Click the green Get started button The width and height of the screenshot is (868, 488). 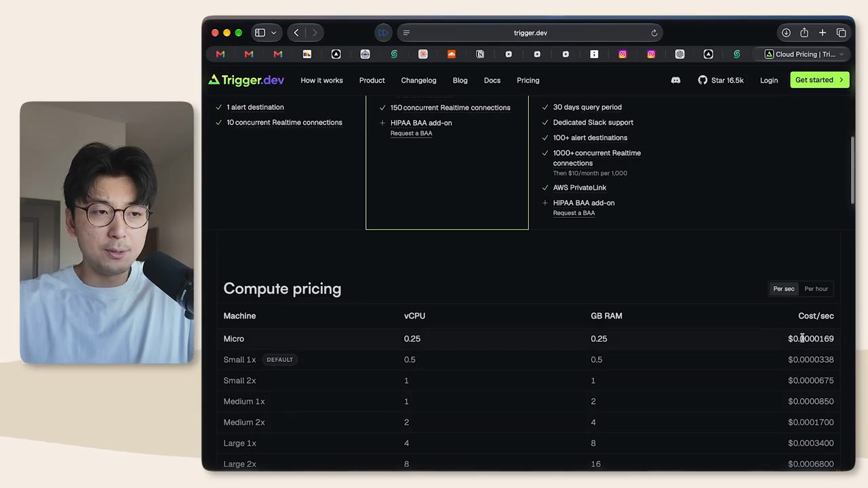pos(819,80)
